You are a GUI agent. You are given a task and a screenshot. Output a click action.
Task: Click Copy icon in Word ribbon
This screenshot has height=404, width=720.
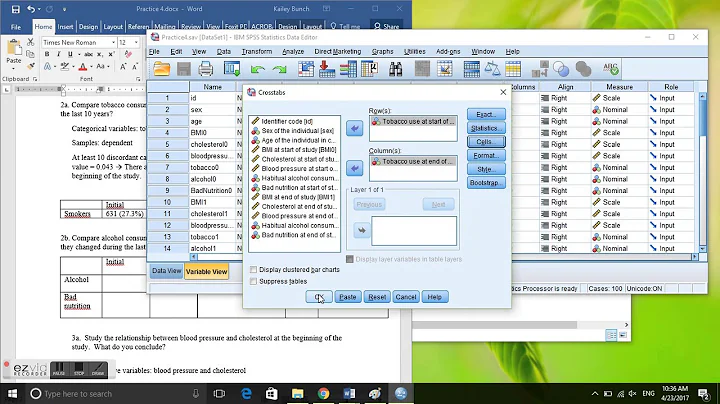30,54
